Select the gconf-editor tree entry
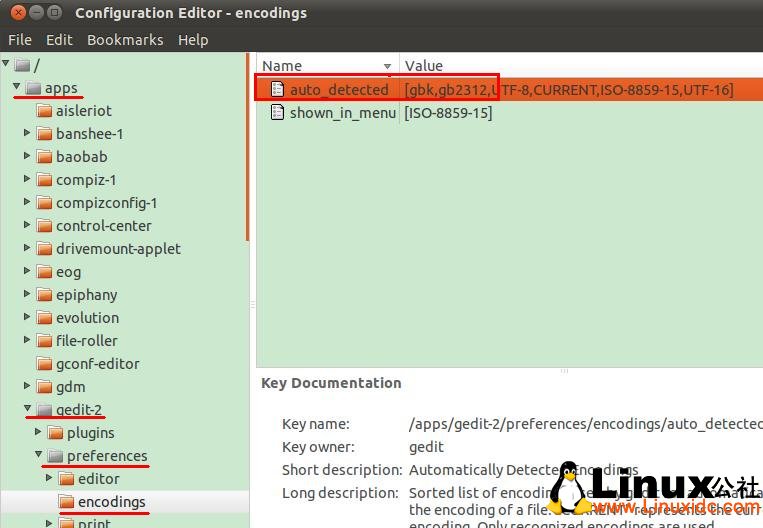Image resolution: width=763 pixels, height=528 pixels. (98, 364)
